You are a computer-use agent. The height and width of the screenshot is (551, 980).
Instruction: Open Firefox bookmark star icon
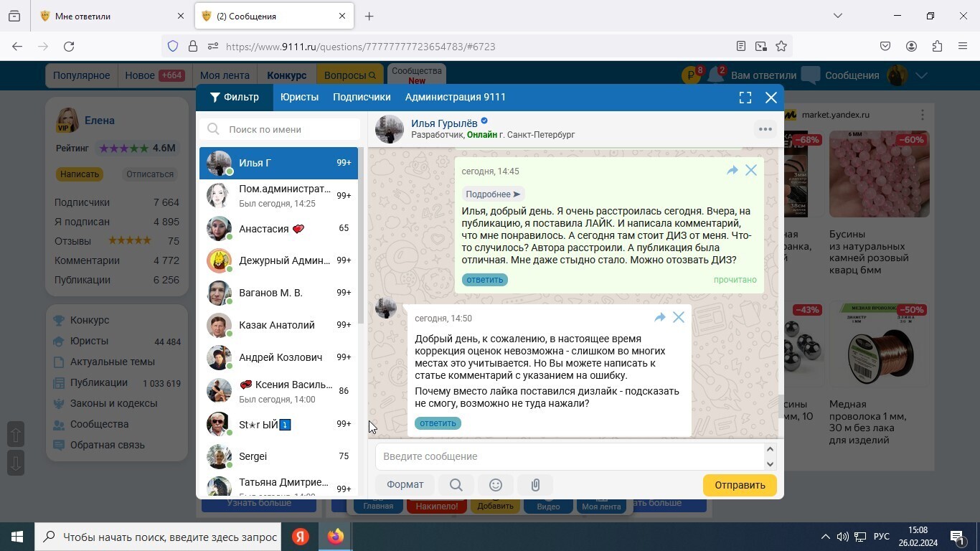tap(781, 47)
